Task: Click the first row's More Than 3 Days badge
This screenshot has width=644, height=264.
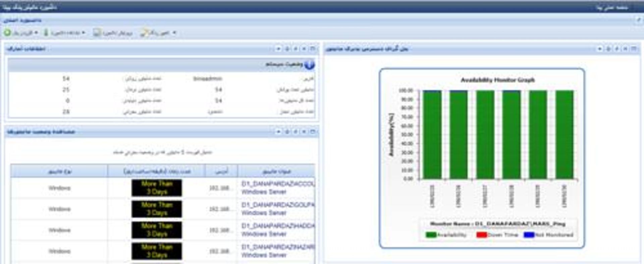Action: pyautogui.click(x=157, y=188)
